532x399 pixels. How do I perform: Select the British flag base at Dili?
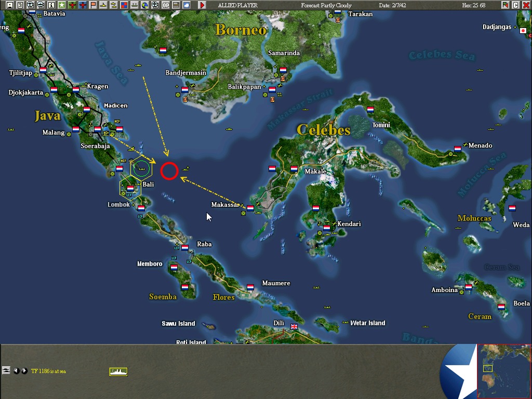[294, 326]
